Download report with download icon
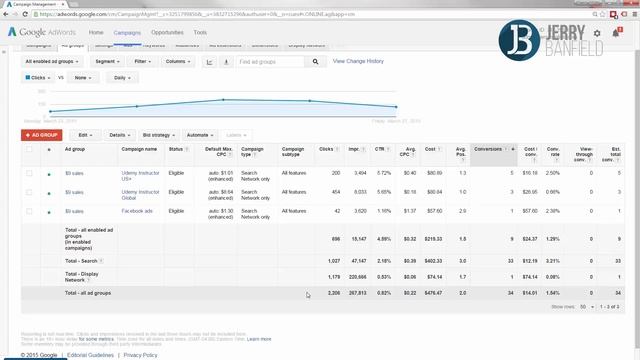This screenshot has height=360, width=640. click(x=226, y=62)
